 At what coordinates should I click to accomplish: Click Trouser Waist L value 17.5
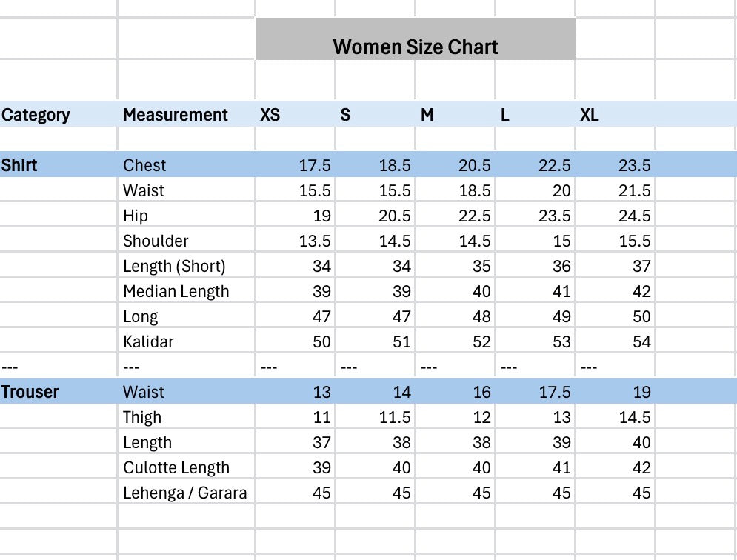point(536,391)
